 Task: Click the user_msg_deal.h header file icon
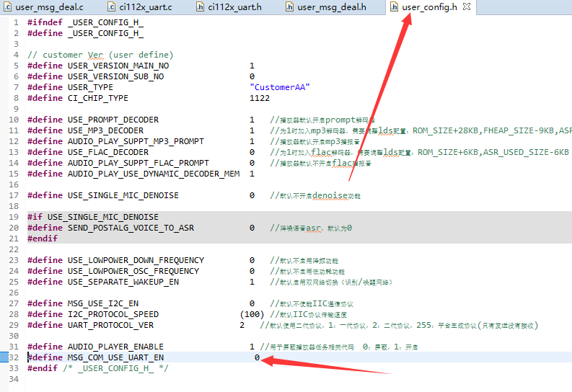pos(289,7)
